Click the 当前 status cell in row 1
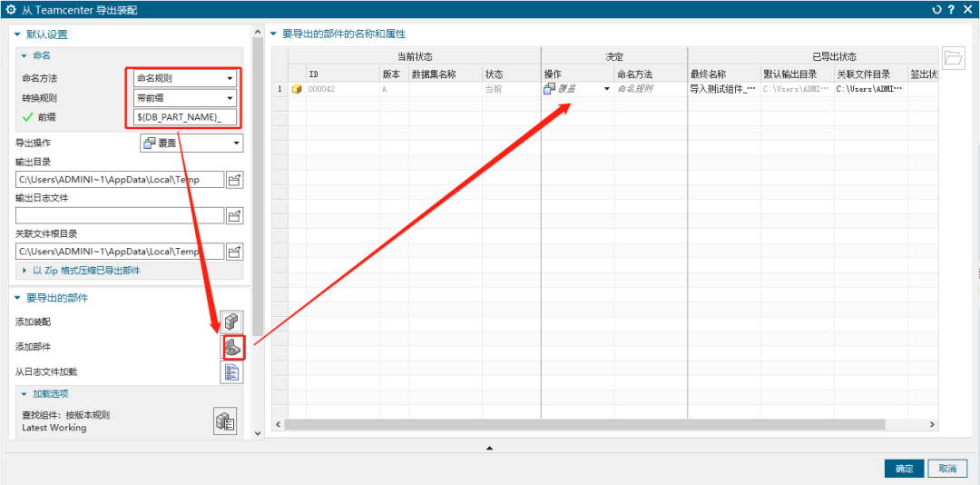 point(511,90)
